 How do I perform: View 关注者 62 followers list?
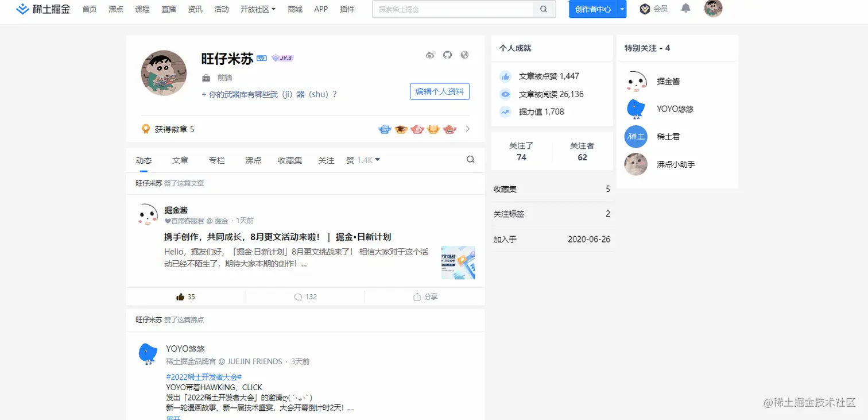pyautogui.click(x=582, y=152)
